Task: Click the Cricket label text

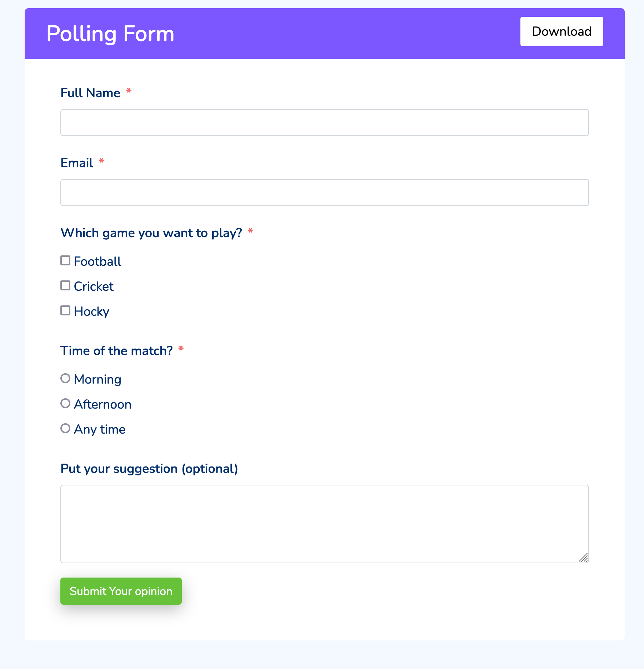Action: click(x=93, y=286)
